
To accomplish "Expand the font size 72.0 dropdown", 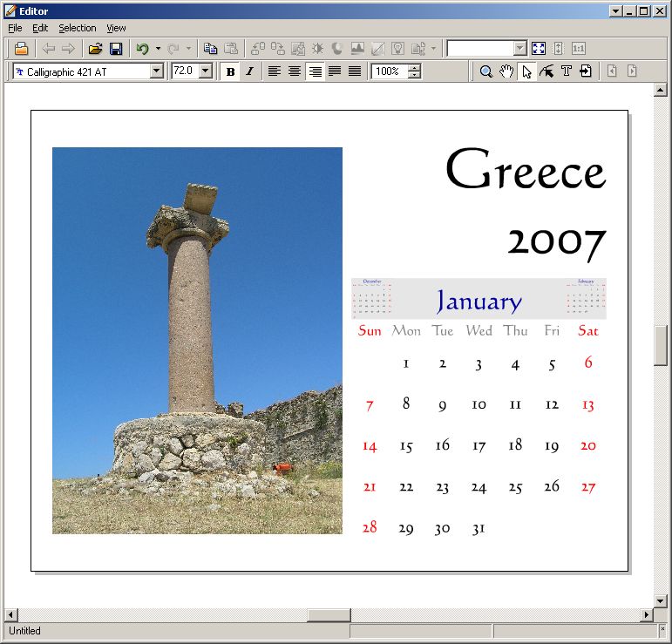I will point(206,71).
